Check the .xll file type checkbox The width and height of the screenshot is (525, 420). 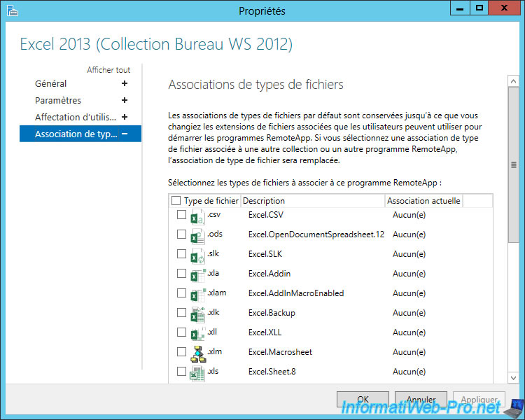[x=181, y=332]
